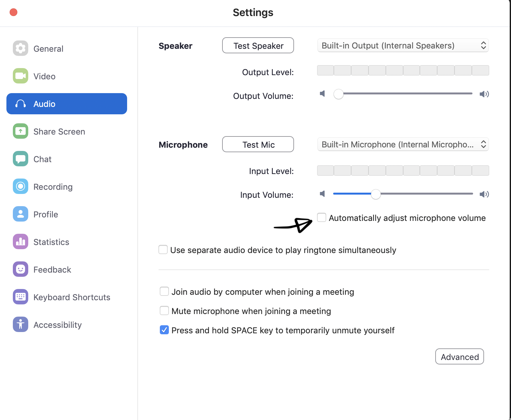This screenshot has height=420, width=511.
Task: Open Share Screen icon in sidebar
Action: [21, 131]
